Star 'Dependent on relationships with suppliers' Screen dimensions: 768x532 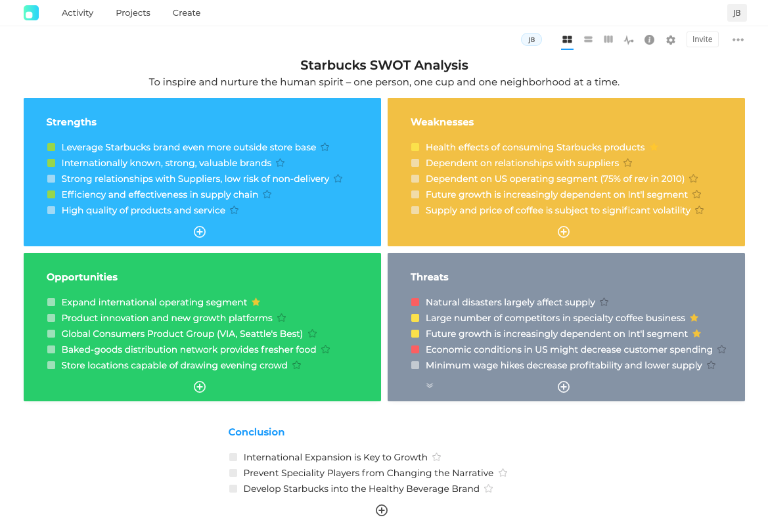click(628, 163)
